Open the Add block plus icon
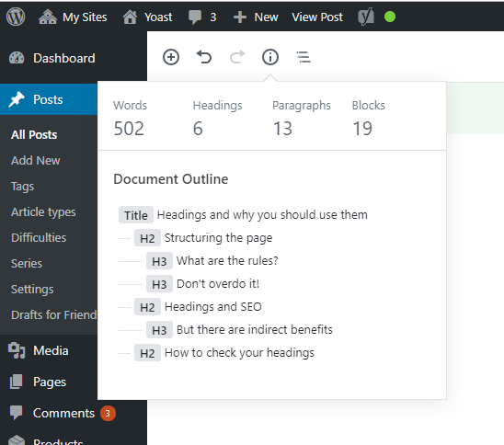 coord(171,58)
